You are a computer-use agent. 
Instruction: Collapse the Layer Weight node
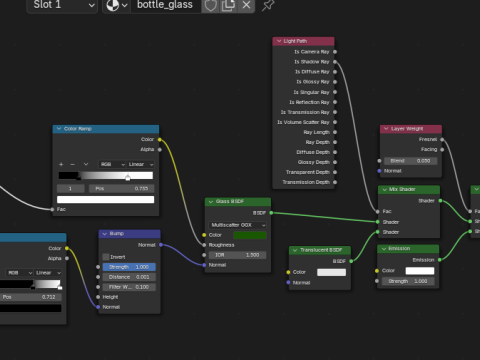click(386, 129)
